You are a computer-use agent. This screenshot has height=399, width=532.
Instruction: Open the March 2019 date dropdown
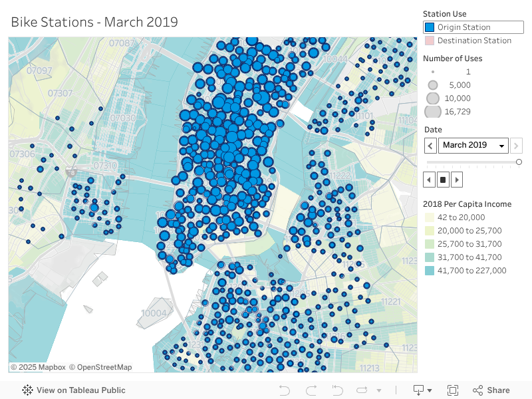pyautogui.click(x=473, y=146)
